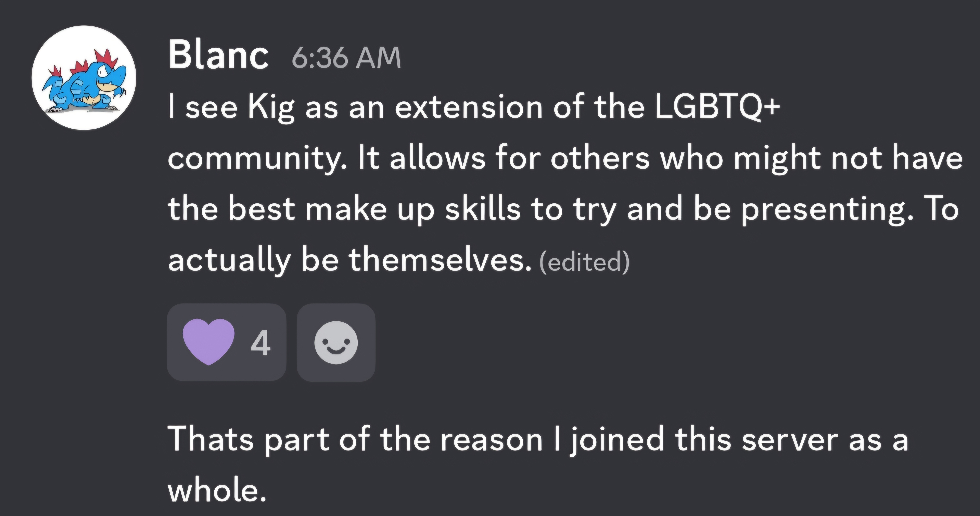
Task: Click the word Kig in the message
Action: coord(271,108)
